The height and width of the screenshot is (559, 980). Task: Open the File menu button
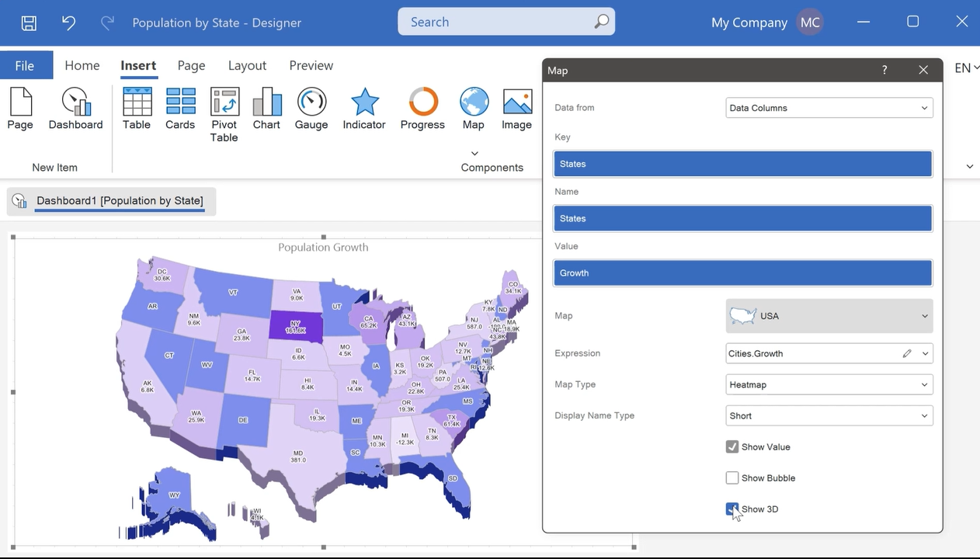25,66
